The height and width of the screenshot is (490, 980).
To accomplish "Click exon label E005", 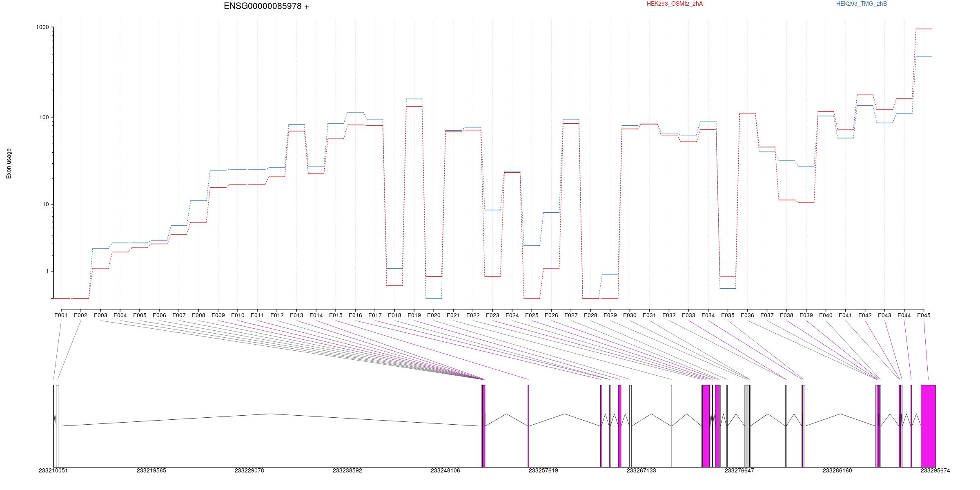I will [140, 315].
